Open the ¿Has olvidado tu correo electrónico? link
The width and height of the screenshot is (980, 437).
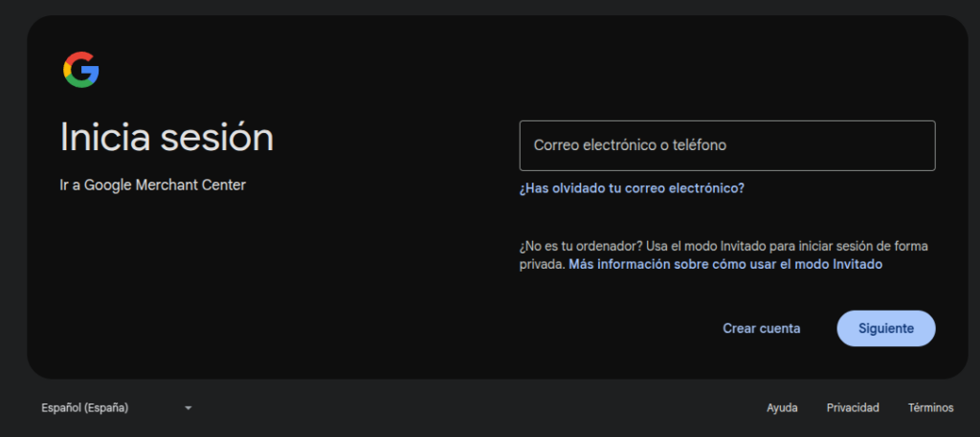[632, 188]
